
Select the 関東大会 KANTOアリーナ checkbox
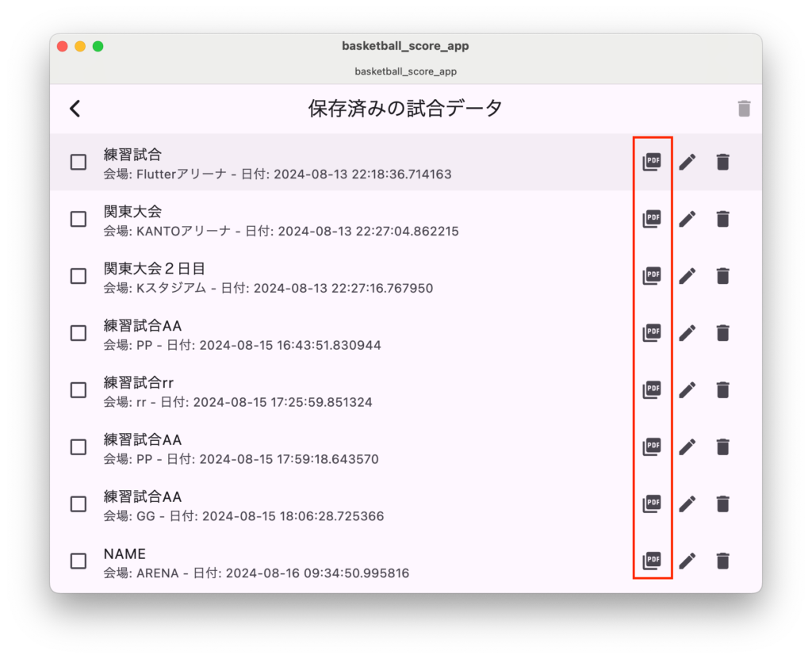[79, 219]
